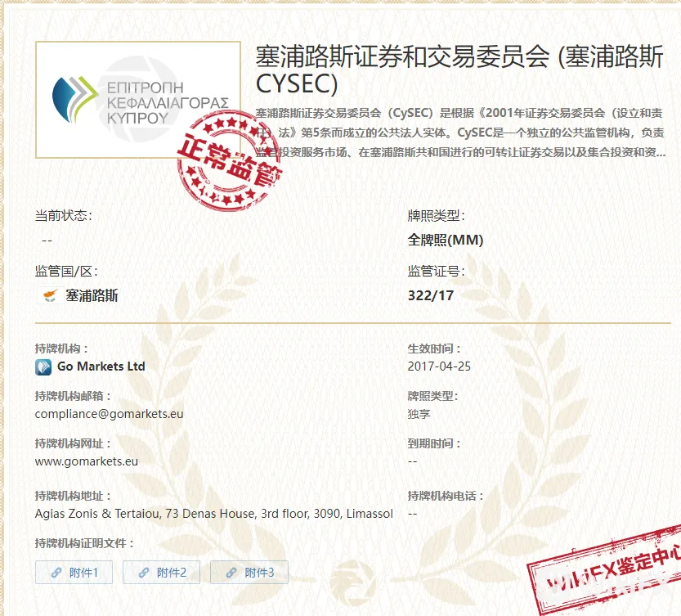This screenshot has height=616, width=681.
Task: Click the Cyprus flag icon
Action: [x=50, y=295]
